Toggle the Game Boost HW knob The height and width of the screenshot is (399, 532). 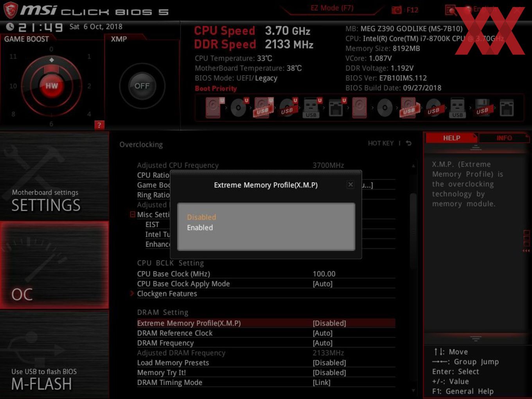pyautogui.click(x=51, y=86)
